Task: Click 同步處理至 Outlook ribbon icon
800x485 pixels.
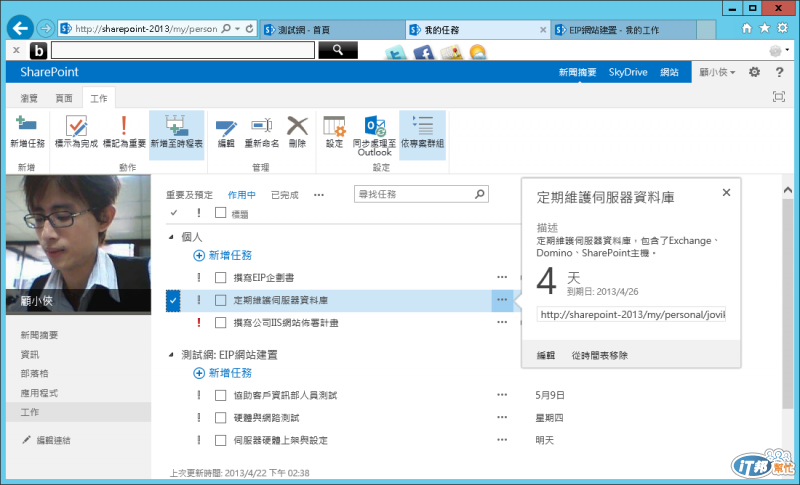Action: (374, 135)
